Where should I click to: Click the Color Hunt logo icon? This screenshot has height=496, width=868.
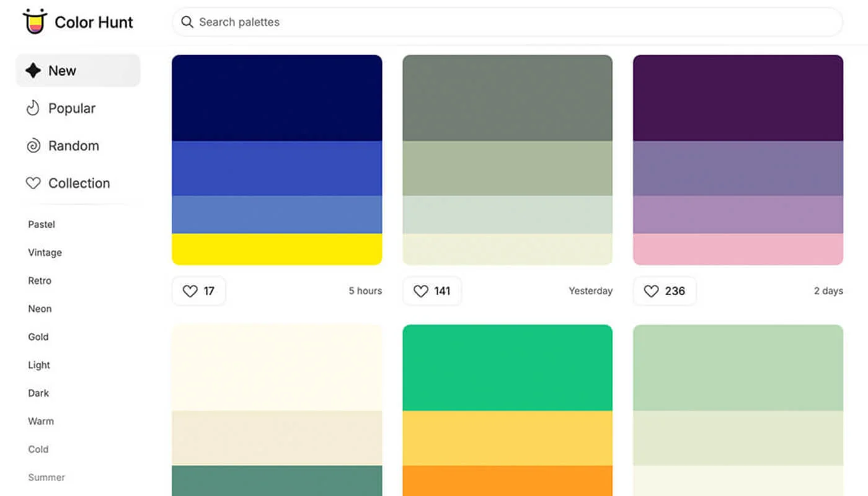coord(35,22)
